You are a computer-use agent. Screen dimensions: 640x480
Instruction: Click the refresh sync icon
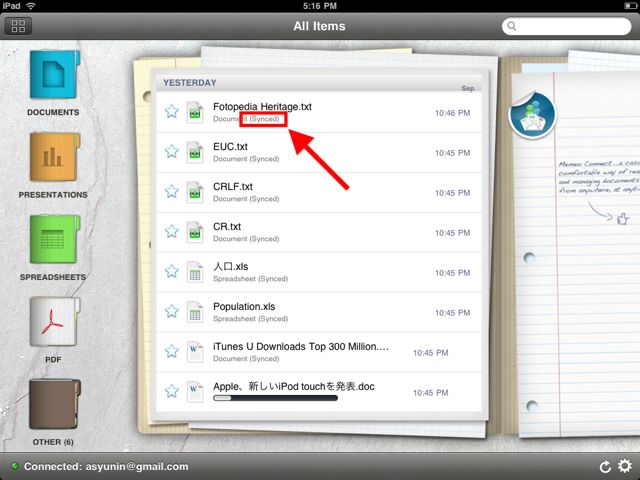(605, 466)
